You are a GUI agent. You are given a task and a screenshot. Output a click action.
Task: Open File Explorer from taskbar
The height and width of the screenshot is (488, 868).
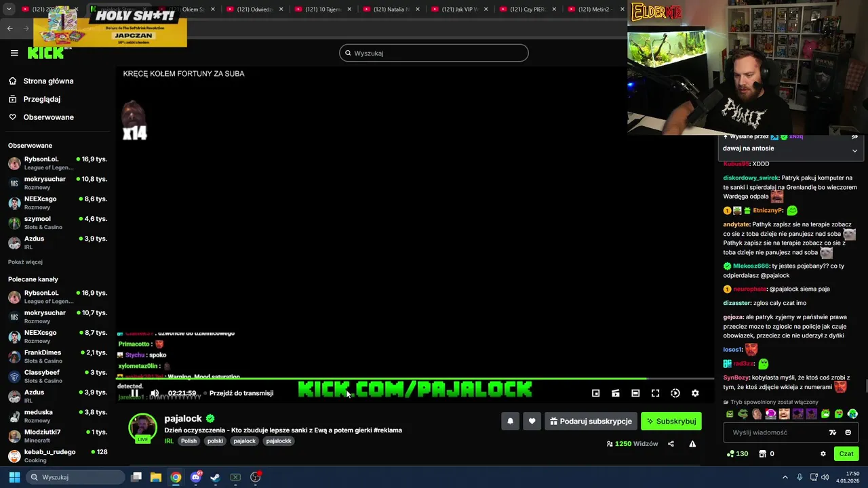point(155,477)
